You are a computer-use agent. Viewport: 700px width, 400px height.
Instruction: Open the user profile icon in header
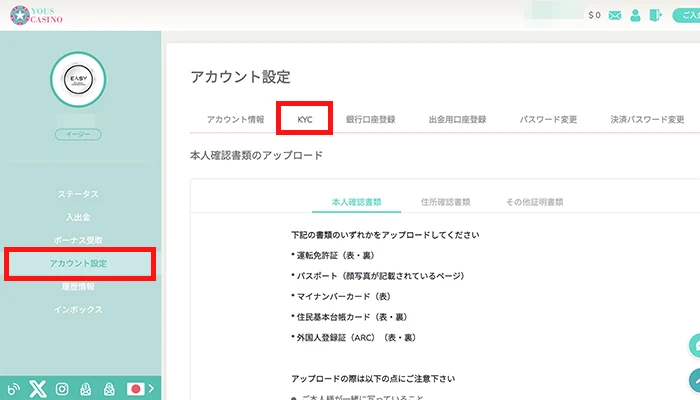(x=635, y=16)
